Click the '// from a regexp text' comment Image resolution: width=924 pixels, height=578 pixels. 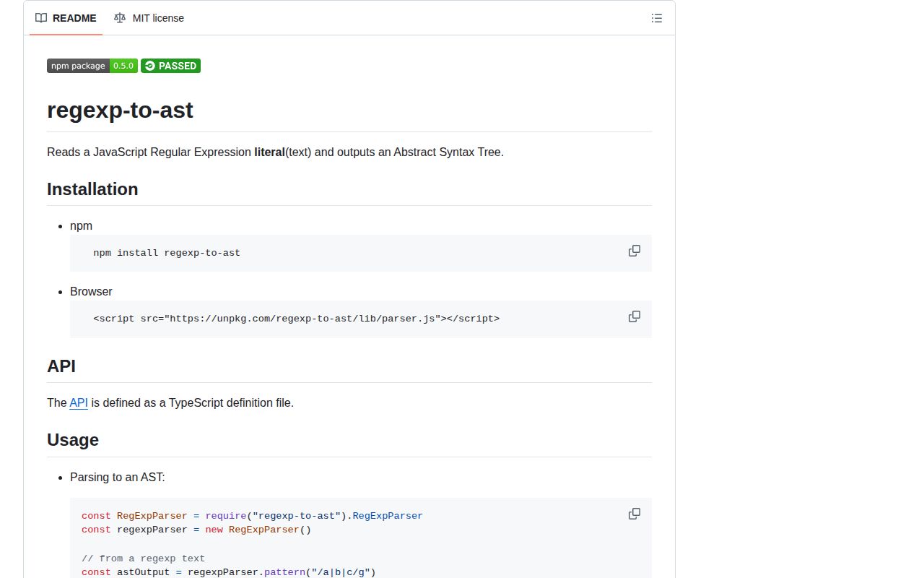(143, 558)
